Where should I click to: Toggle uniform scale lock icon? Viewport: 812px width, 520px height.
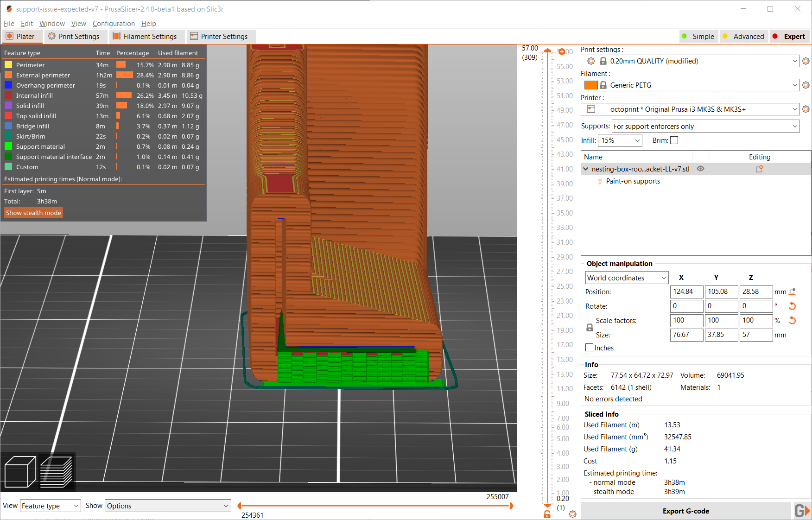(x=590, y=327)
